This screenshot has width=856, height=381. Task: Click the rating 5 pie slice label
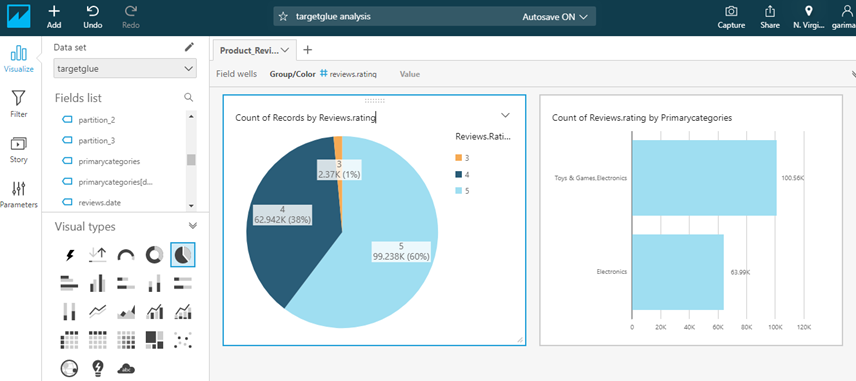click(401, 252)
